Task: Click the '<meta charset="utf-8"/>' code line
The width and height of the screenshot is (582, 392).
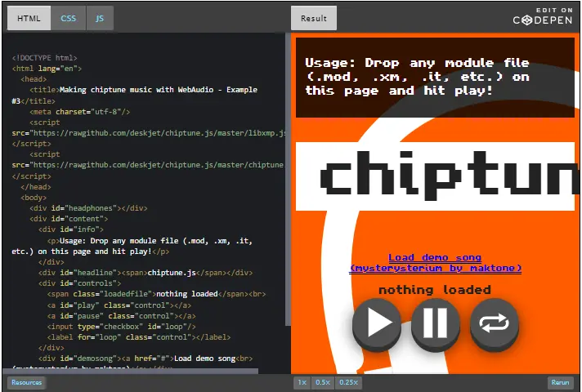Action: (x=80, y=112)
